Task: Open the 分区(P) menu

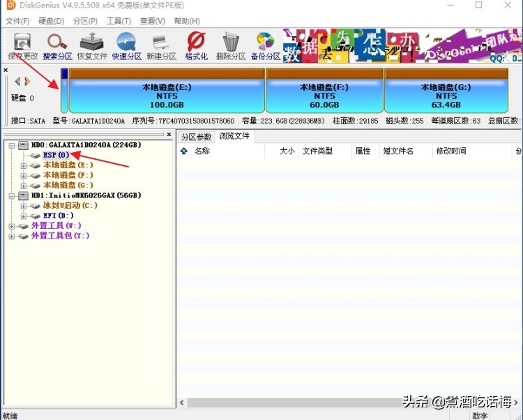Action: [x=85, y=21]
